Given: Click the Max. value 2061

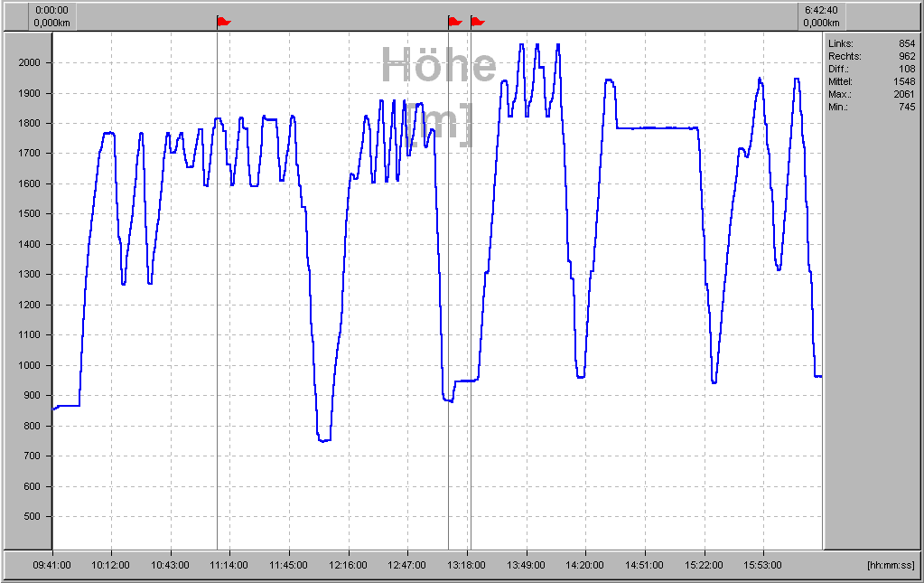Looking at the screenshot, I should (904, 94).
